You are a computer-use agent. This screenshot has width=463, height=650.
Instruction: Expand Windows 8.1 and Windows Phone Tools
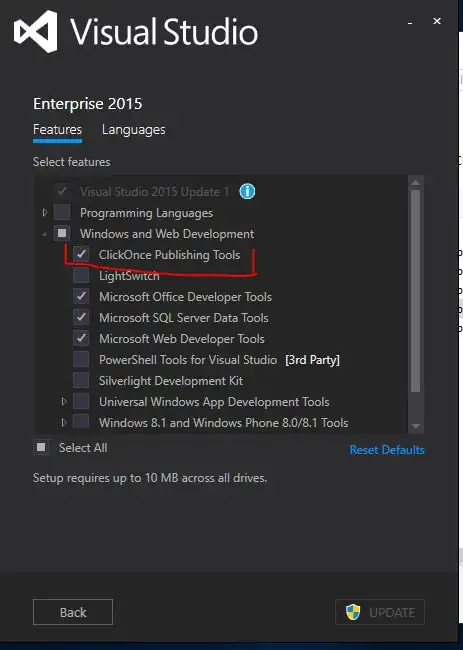click(x=64, y=422)
